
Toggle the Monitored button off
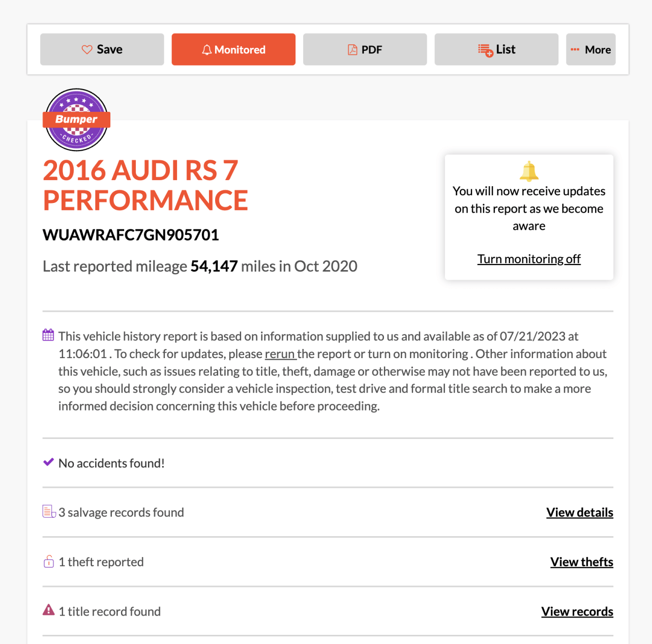pos(233,49)
